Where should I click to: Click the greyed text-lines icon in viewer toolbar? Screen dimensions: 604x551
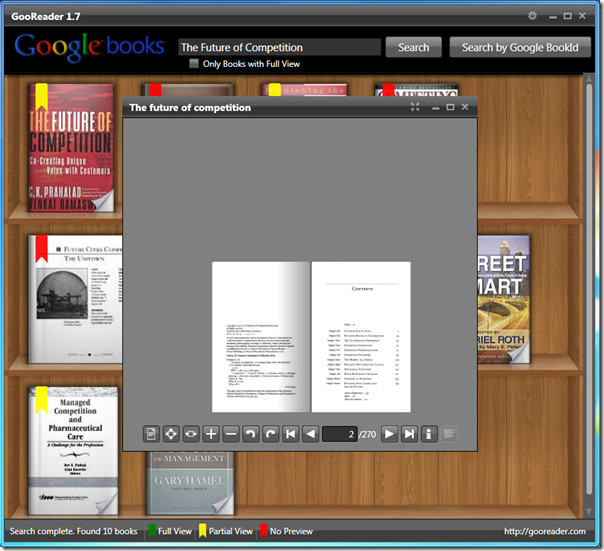point(449,434)
